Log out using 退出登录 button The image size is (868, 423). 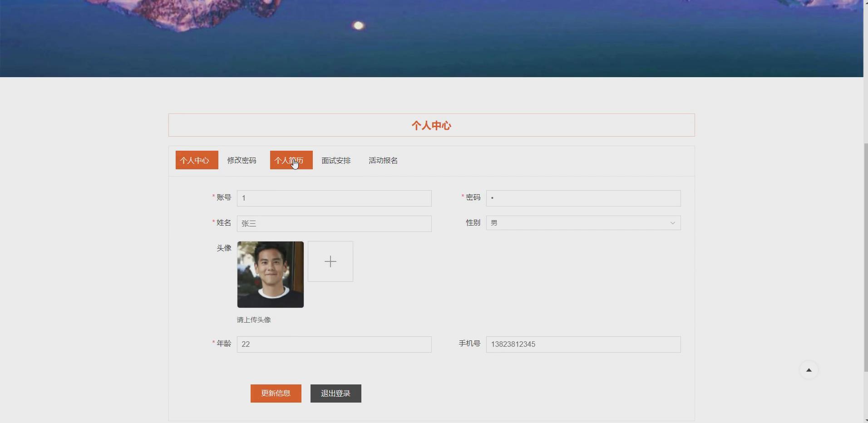[x=336, y=393]
